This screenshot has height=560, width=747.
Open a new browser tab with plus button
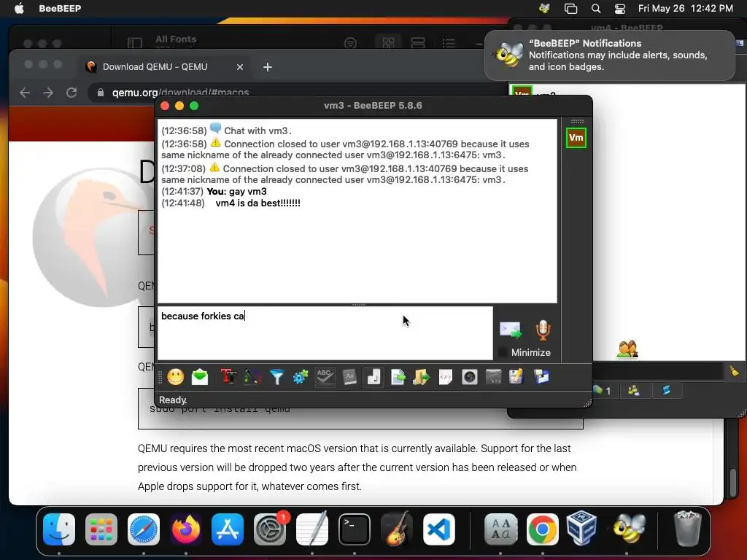268,67
